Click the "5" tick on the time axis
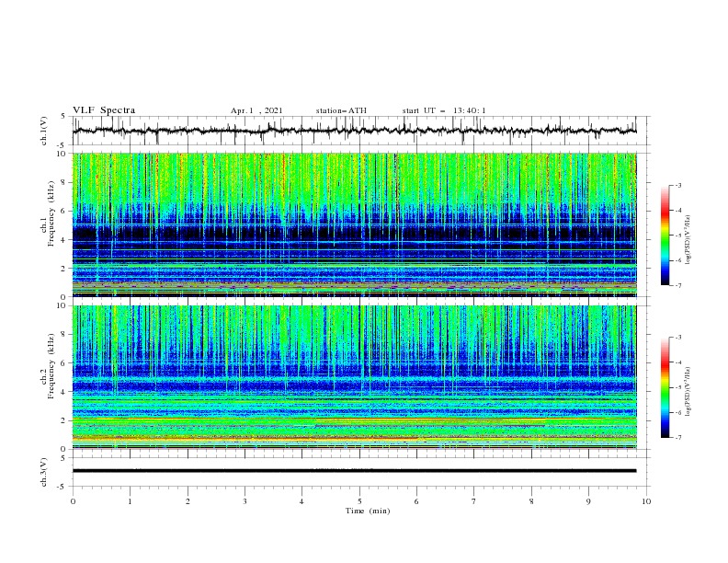The width and height of the screenshot is (728, 563). [359, 501]
